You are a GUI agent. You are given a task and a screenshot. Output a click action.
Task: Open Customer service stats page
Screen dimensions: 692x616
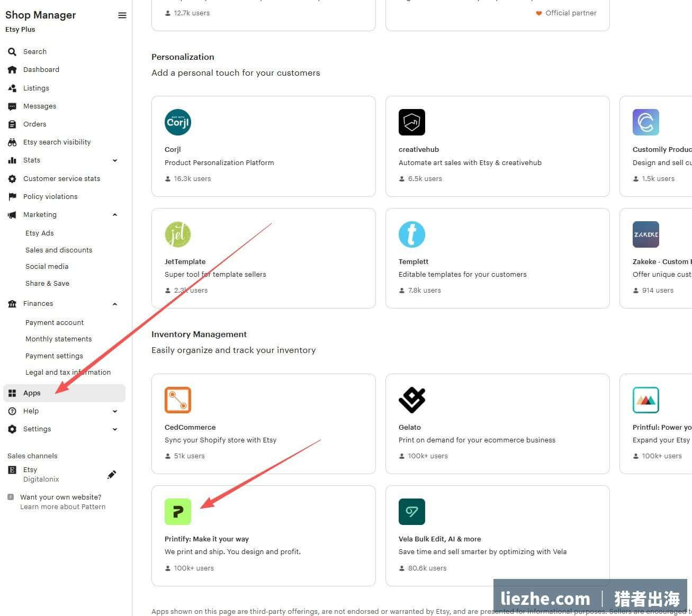[62, 179]
